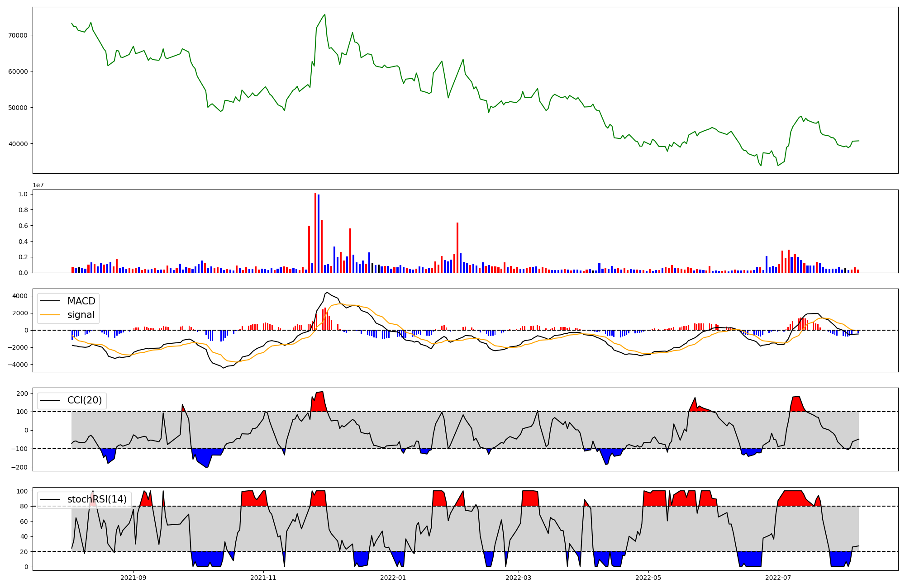Click the stochRSI(14) legend entry
This screenshot has width=905, height=588.
tap(97, 499)
